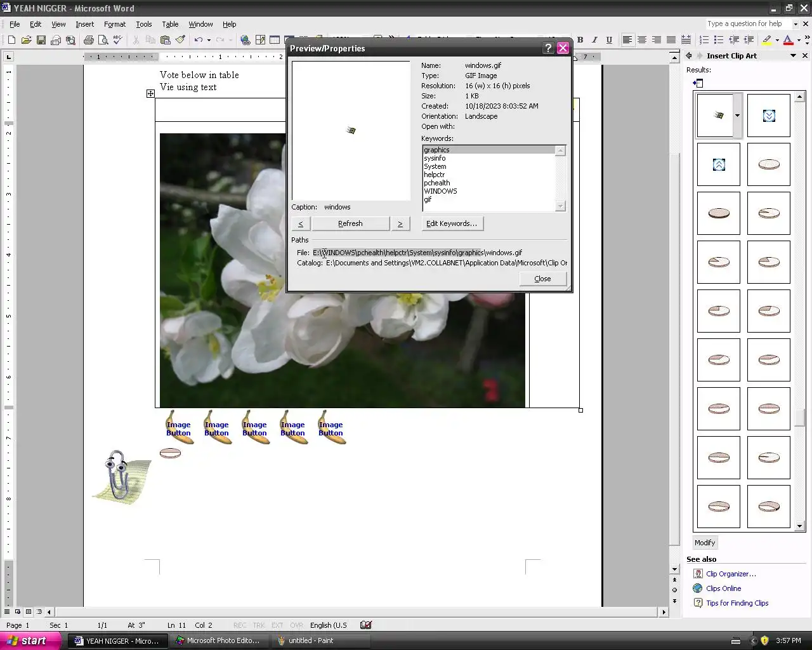Screen dimensions: 812x650
Task: Apply the red font color
Action: [x=788, y=40]
